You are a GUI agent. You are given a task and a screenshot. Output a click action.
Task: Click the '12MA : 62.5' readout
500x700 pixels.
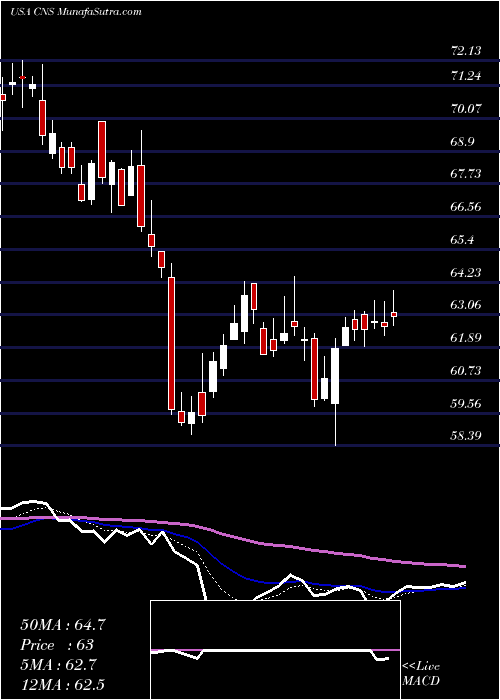tap(62, 684)
